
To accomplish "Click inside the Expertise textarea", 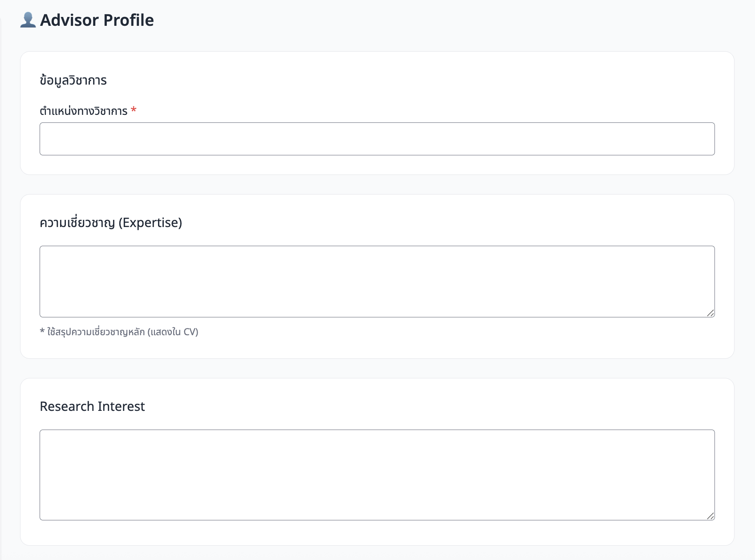I will pos(377,281).
